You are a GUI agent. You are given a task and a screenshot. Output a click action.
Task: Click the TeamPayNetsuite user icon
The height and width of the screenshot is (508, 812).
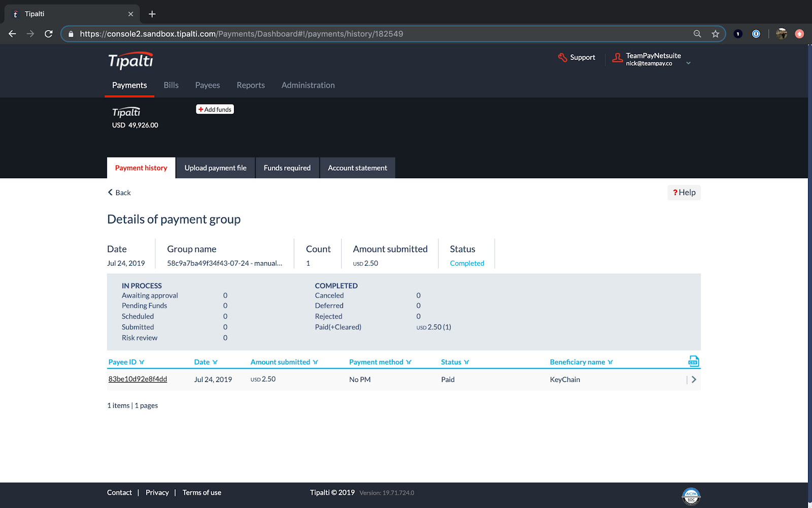[x=617, y=58]
